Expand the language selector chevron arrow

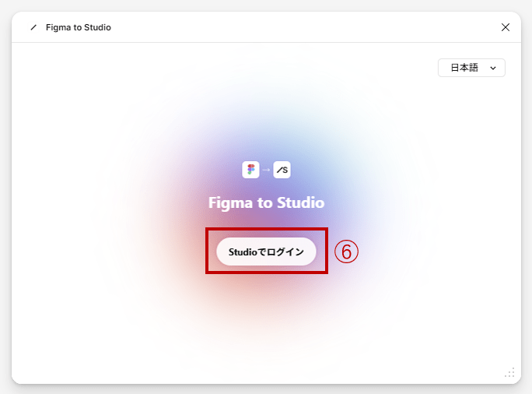[x=493, y=69]
